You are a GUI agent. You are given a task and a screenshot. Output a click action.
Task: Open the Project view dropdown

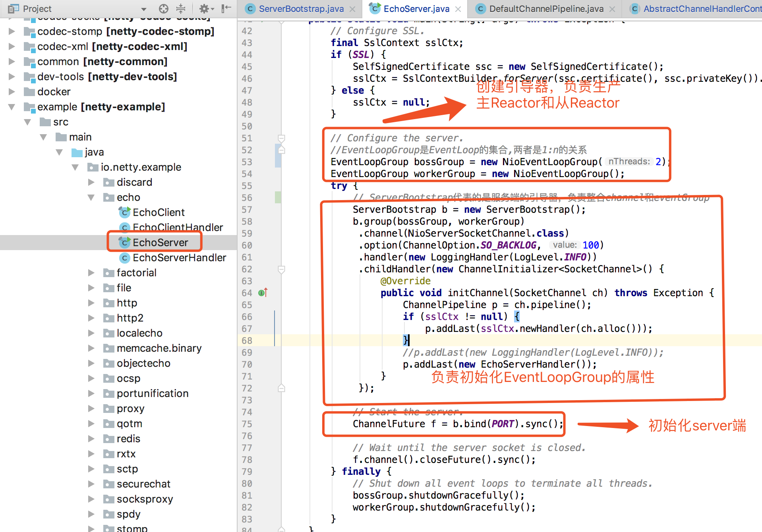[144, 9]
